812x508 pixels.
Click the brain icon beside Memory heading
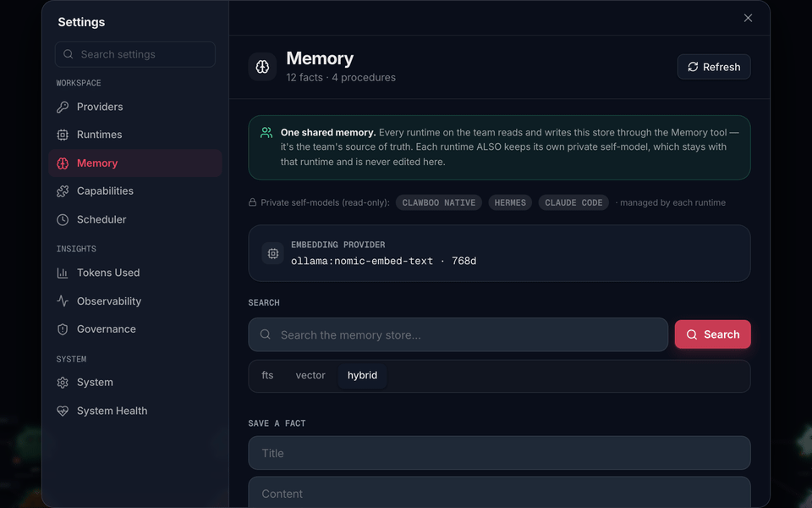click(x=262, y=66)
